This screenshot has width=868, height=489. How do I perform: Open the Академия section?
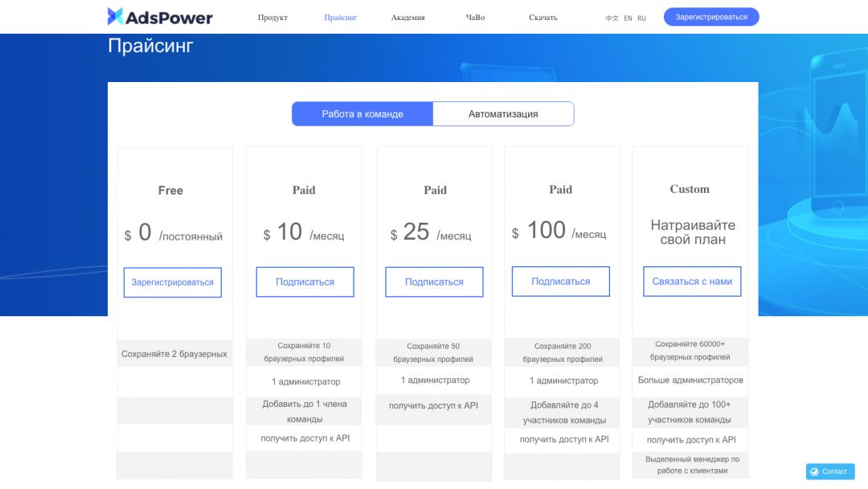[407, 17]
